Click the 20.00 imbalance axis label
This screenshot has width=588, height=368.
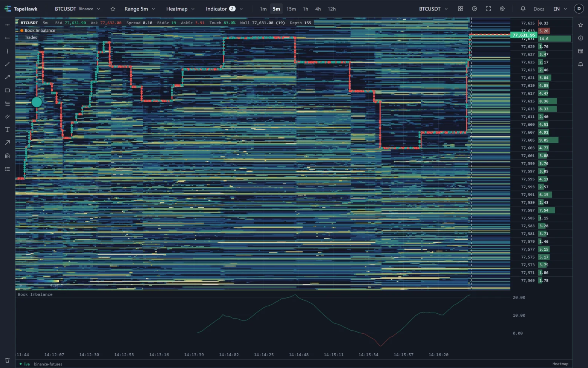tap(519, 297)
